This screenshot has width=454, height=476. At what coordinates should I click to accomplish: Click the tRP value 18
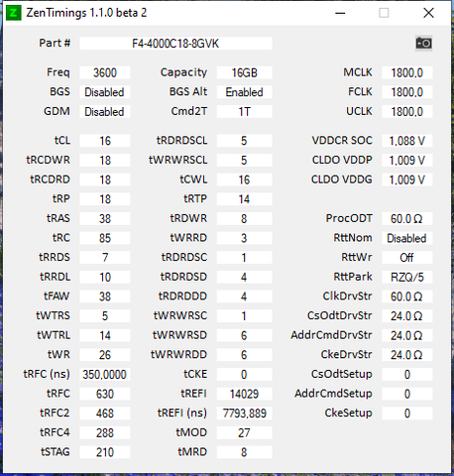coord(105,199)
